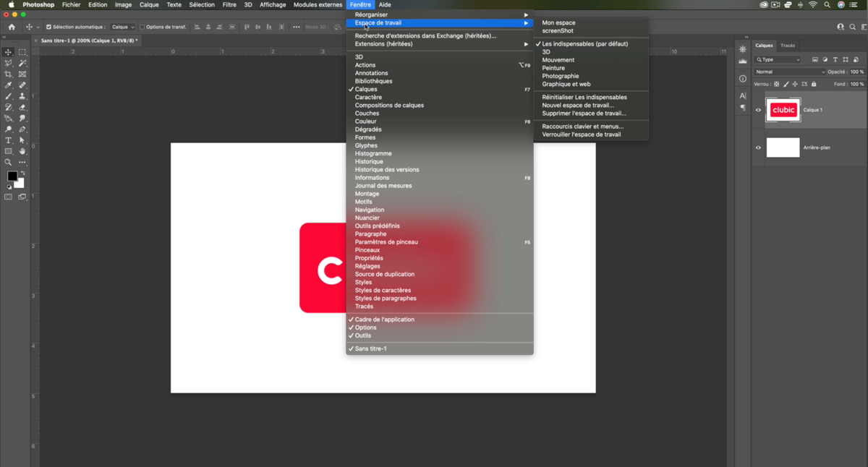The height and width of the screenshot is (467, 868).
Task: Open the Filtre menu
Action: 229,4
